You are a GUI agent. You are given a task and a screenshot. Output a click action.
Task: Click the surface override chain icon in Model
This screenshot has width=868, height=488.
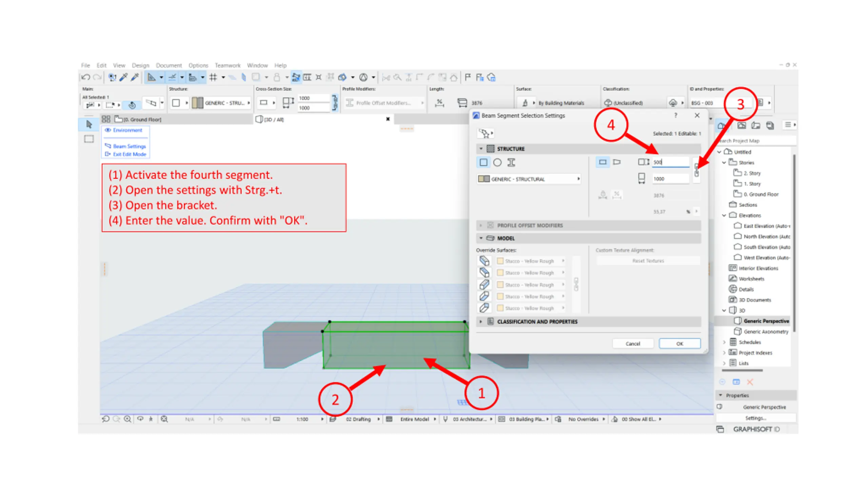(x=576, y=284)
